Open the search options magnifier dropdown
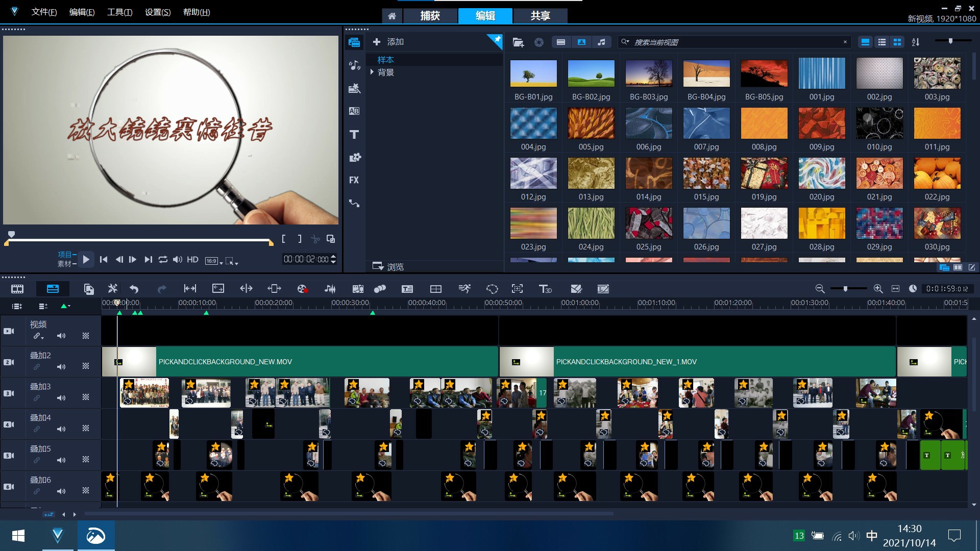This screenshot has height=551, width=980. coord(625,42)
